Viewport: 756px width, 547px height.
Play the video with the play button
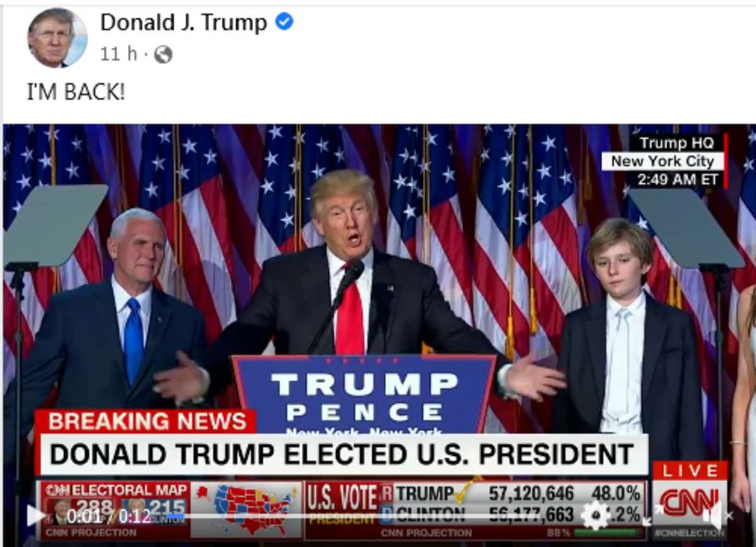(35, 516)
